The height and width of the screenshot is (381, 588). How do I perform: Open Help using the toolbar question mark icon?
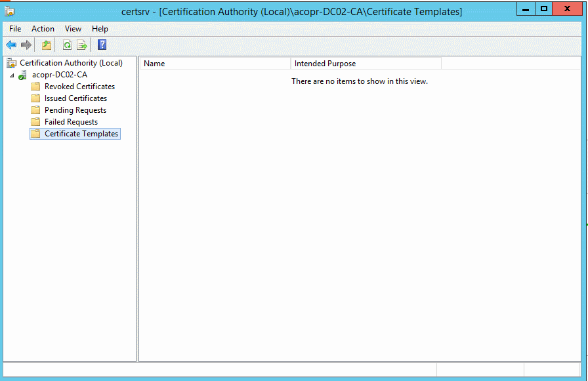point(101,45)
